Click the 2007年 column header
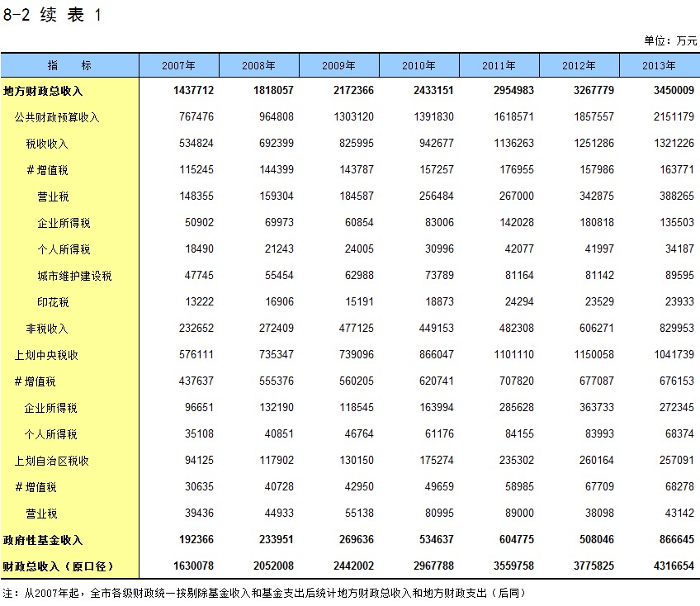 pos(178,66)
